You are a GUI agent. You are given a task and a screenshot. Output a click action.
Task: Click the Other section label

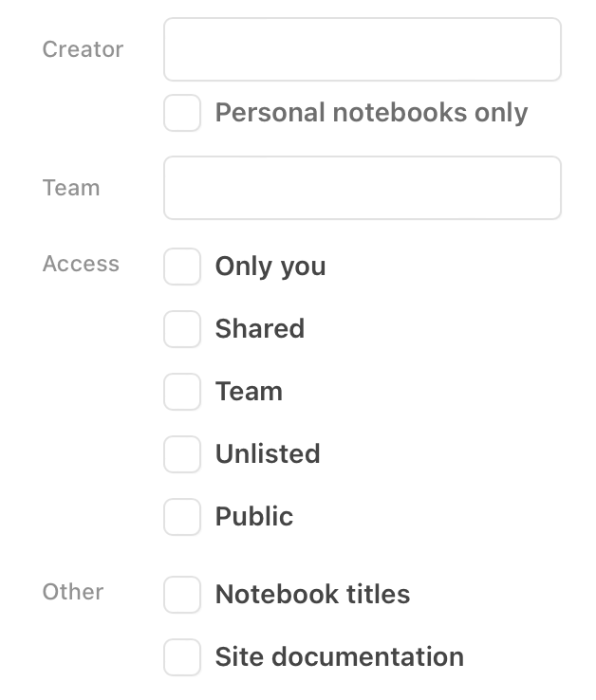[x=73, y=592]
